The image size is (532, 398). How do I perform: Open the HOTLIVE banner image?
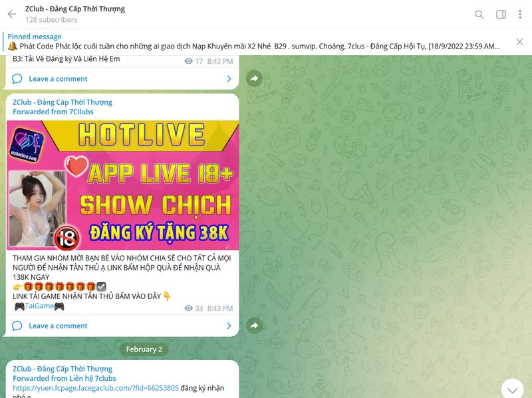[123, 185]
